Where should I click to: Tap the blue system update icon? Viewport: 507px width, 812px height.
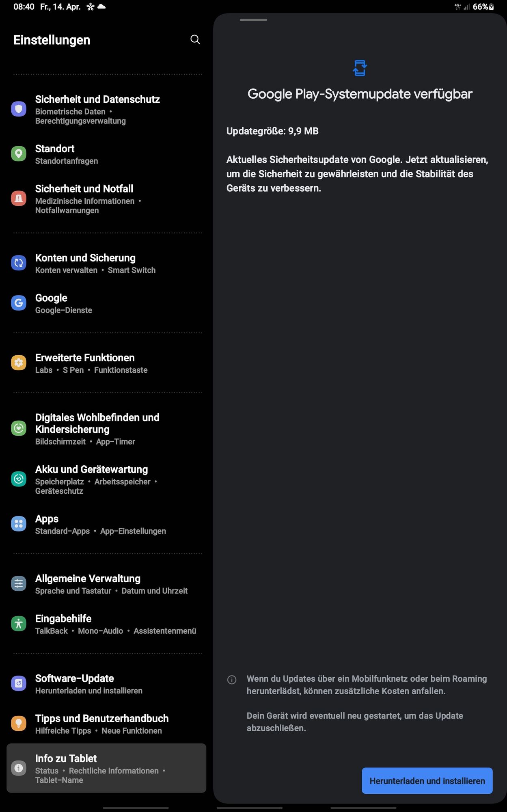click(360, 68)
